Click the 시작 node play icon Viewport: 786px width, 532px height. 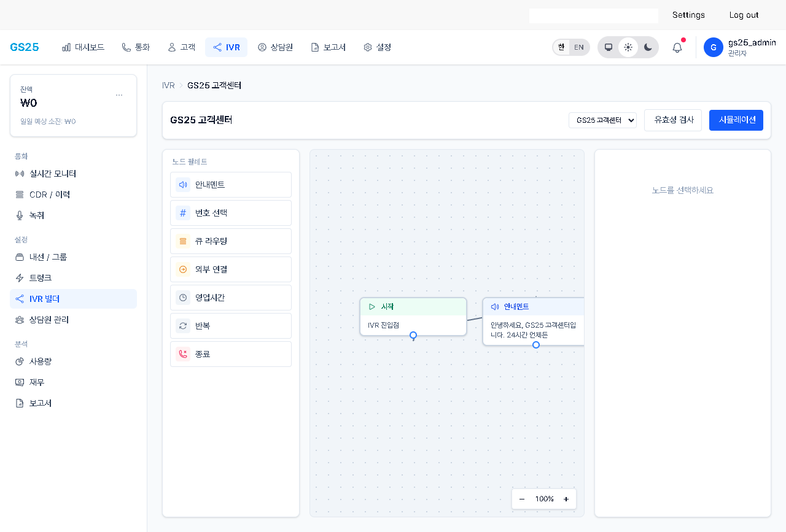coord(372,307)
